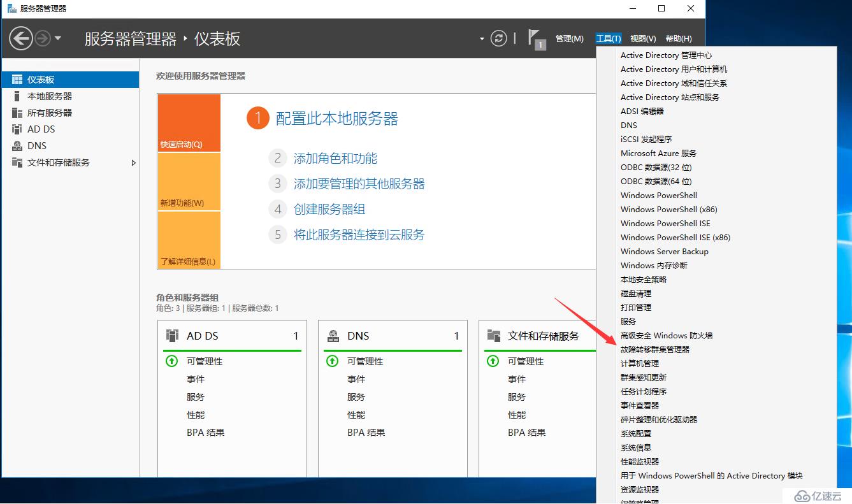
Task: Click the 工具(T) menu
Action: [x=608, y=39]
